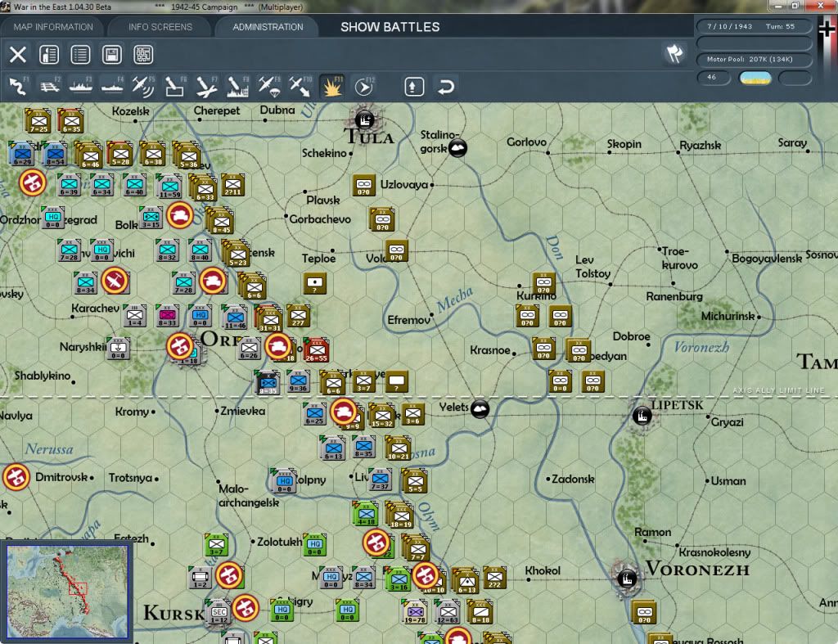Click the Yelets city marker icon

pos(480,409)
